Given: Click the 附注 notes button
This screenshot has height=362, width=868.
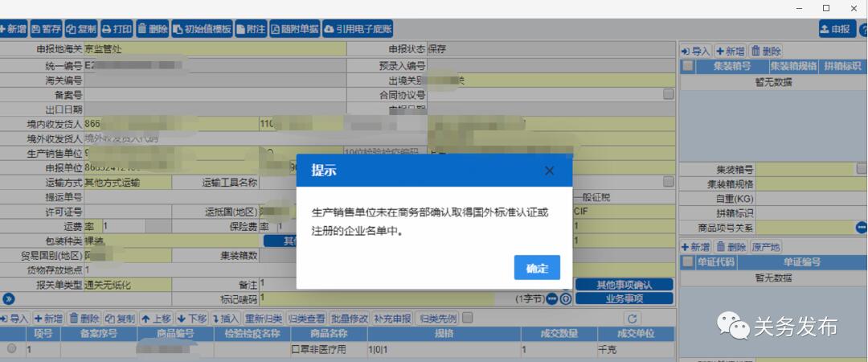Looking at the screenshot, I should click(x=251, y=29).
